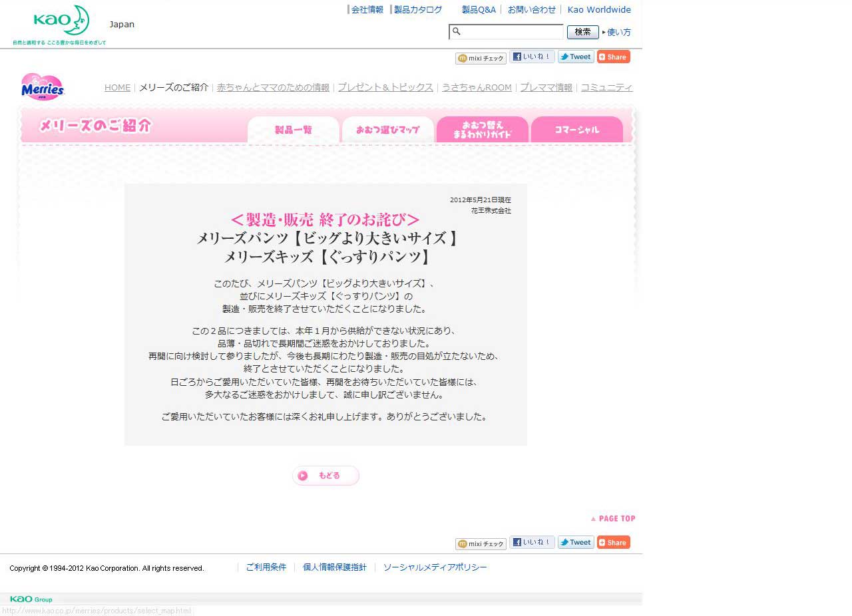
Task: Click the top mixi check button
Action: tap(481, 59)
